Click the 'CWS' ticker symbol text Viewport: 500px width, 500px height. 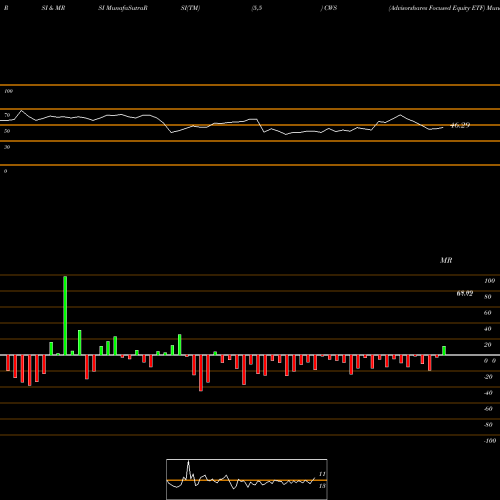click(330, 8)
